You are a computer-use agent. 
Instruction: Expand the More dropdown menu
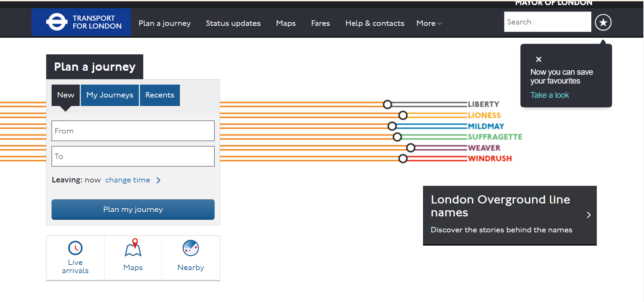coord(429,23)
